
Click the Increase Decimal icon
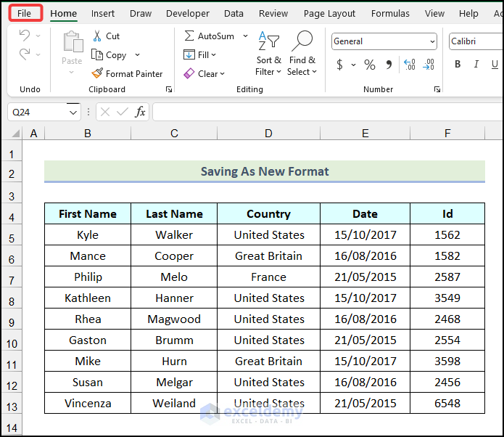410,65
